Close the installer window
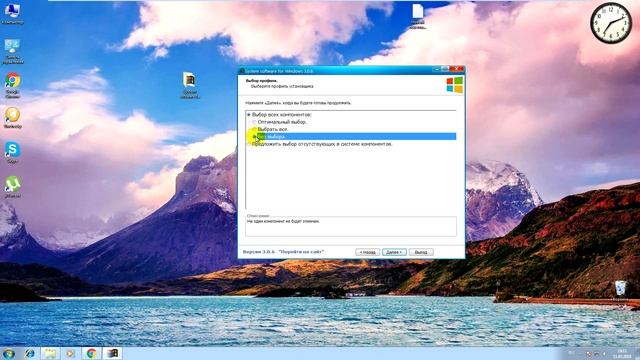 (457, 69)
